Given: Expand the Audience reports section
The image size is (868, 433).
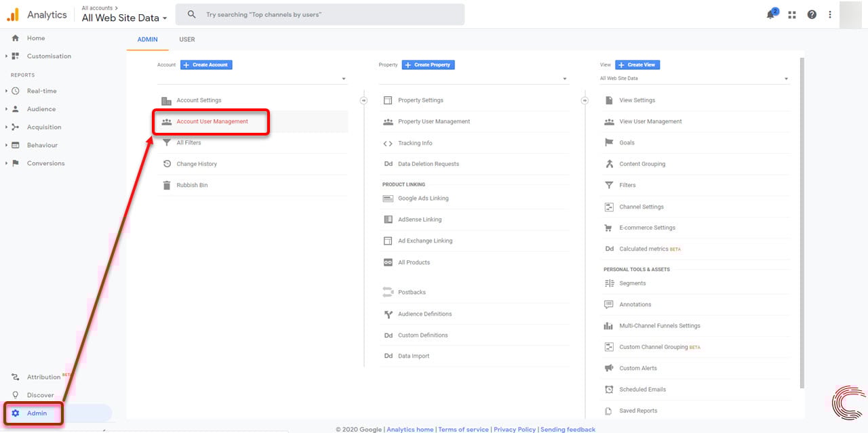Looking at the screenshot, I should pyautogui.click(x=7, y=109).
